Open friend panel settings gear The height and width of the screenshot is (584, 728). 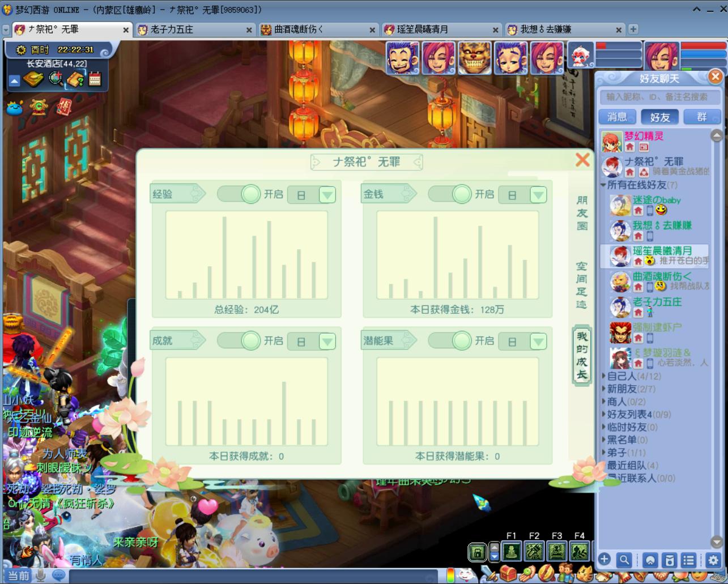pos(713,560)
